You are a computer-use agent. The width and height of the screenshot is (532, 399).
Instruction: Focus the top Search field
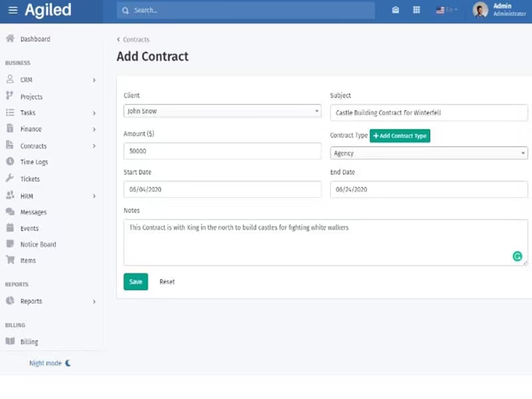point(246,11)
